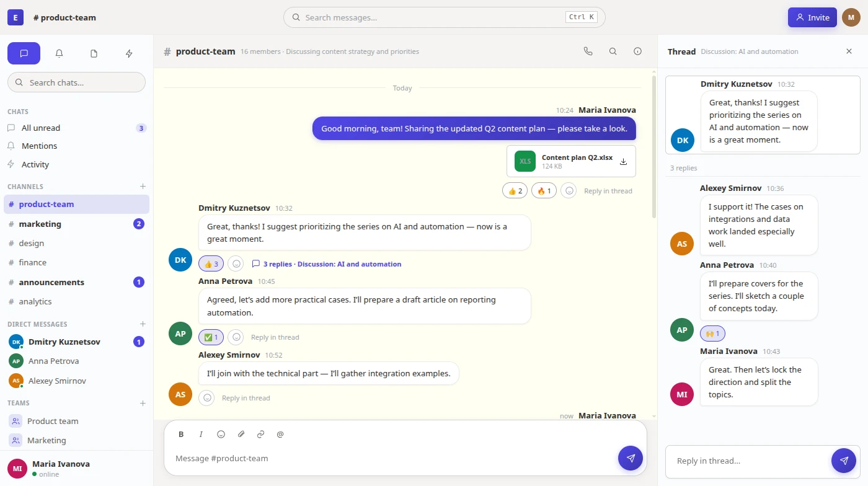Open the notifications bell tab
Image resolution: width=868 pixels, height=486 pixels.
59,53
